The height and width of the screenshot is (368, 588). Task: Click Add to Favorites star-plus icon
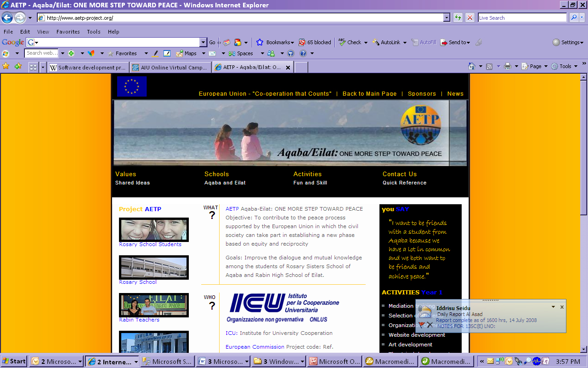[18, 66]
